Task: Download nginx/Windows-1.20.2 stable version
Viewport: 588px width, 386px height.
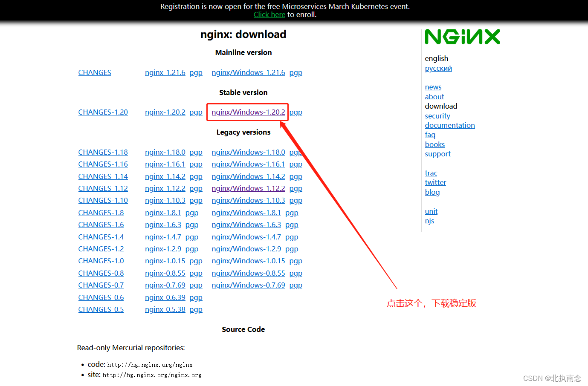Action: tap(248, 112)
